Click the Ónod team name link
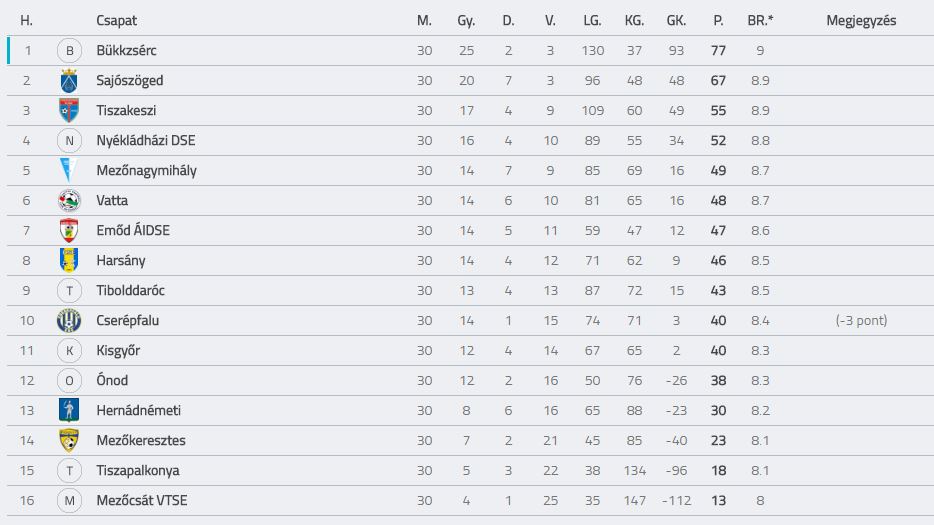This screenshot has width=934, height=525. (112, 380)
